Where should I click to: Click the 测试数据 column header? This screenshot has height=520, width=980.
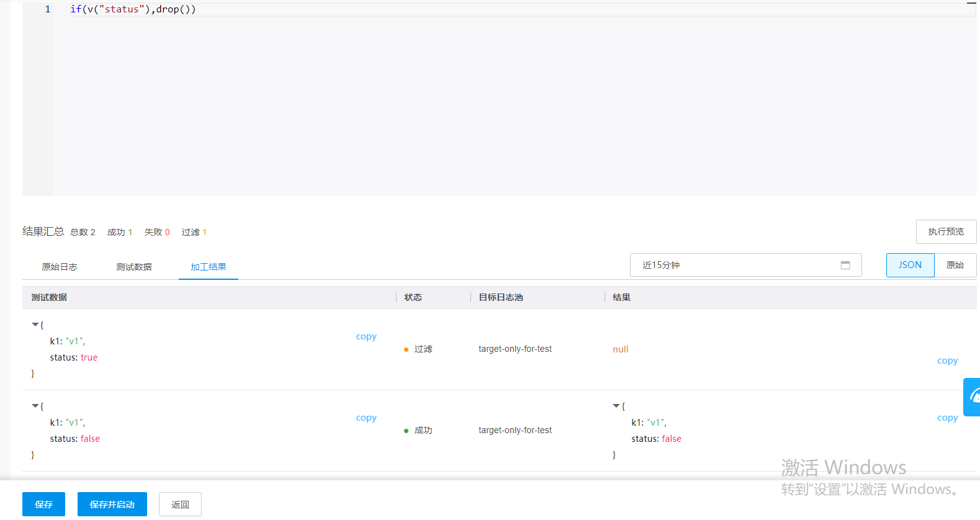click(x=49, y=298)
